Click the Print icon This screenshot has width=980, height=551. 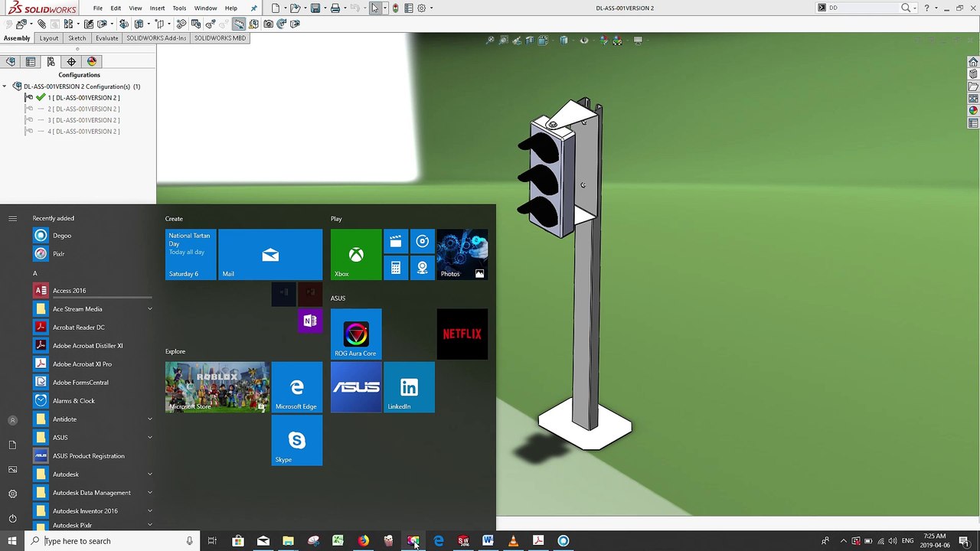pos(335,8)
